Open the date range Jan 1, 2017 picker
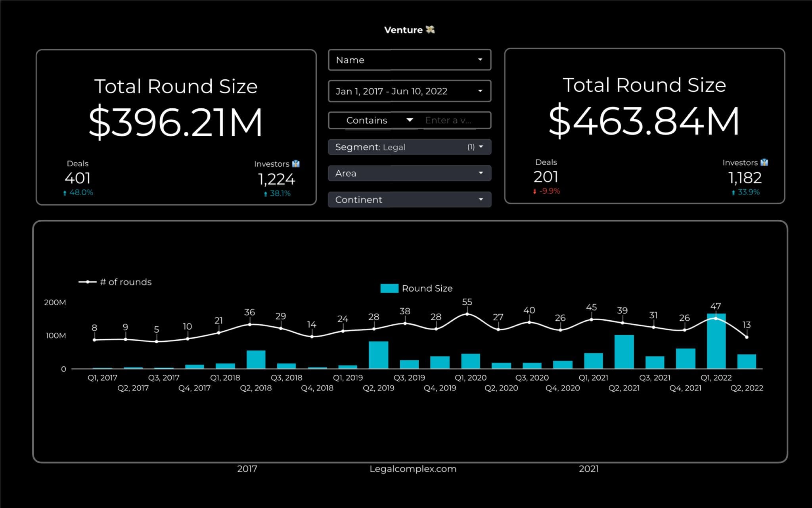The image size is (812, 508). [410, 91]
